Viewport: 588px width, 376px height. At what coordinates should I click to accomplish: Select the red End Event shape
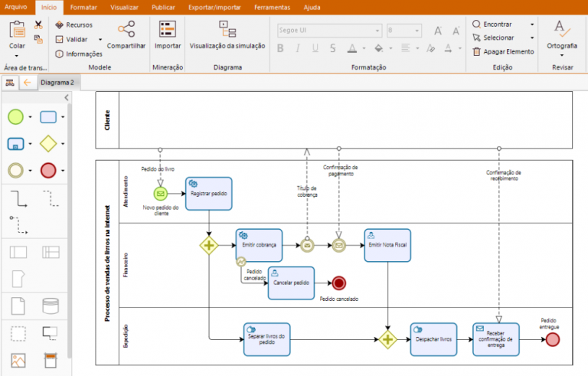[49, 170]
